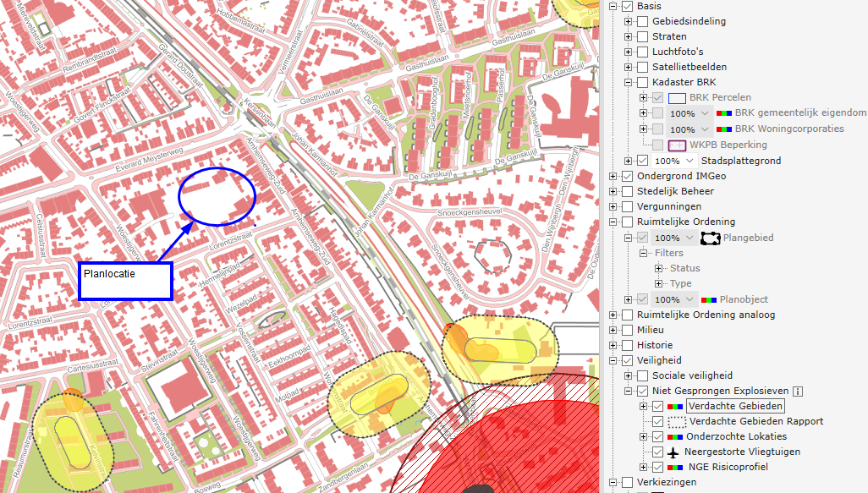Uncheck the Basis layer group checkbox
Image resolution: width=868 pixels, height=493 pixels.
(x=627, y=6)
